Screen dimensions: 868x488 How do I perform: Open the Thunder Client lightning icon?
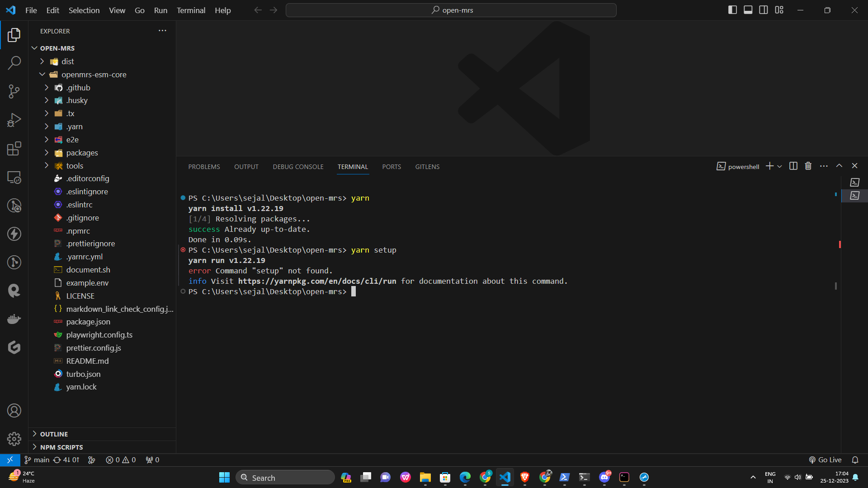(x=14, y=234)
